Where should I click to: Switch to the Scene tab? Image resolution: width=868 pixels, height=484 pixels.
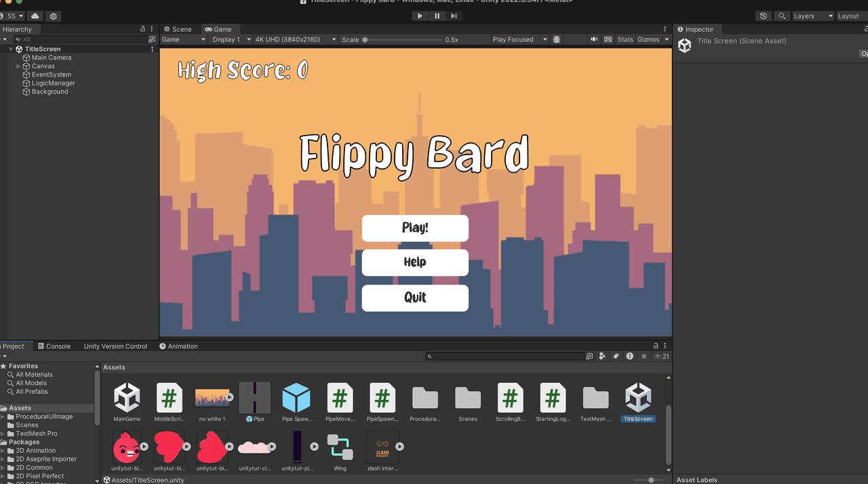pos(178,29)
